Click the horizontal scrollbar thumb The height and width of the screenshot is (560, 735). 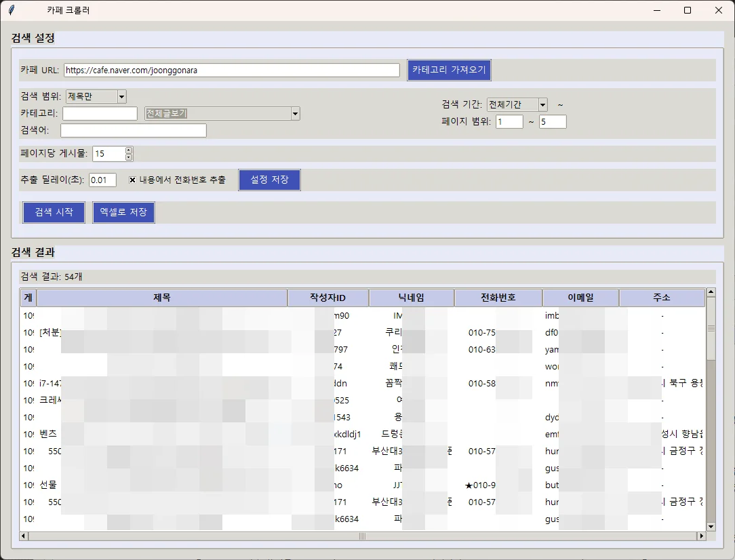(362, 536)
